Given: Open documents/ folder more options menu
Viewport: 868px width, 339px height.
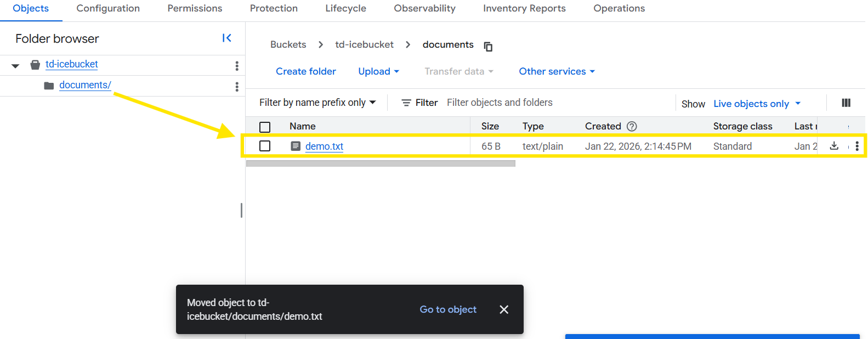Looking at the screenshot, I should point(237,87).
